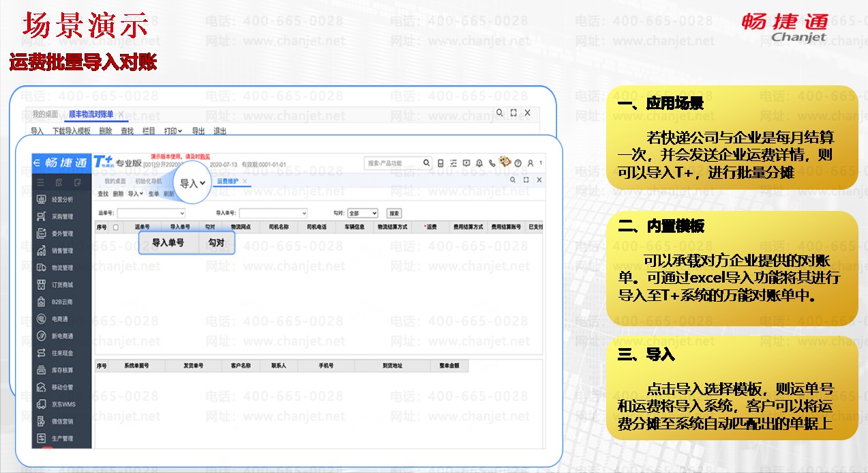The height and width of the screenshot is (473, 868).
Task: Click the bell notification icon
Action: coord(479,163)
